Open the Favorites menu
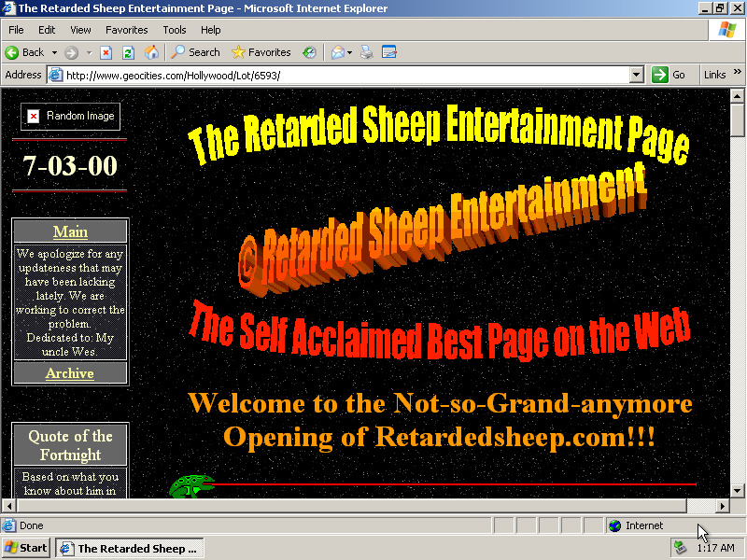The height and width of the screenshot is (560, 747). [x=127, y=30]
